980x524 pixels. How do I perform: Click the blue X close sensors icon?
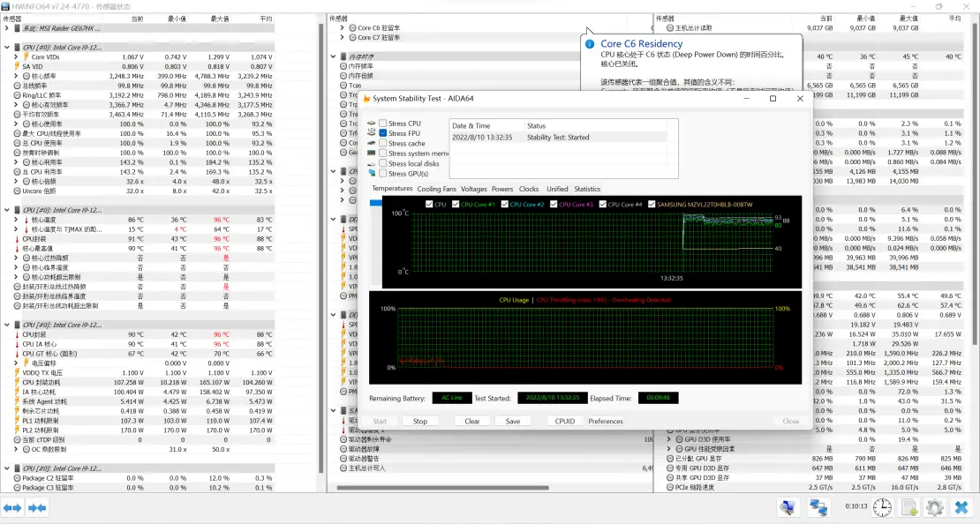click(x=961, y=507)
